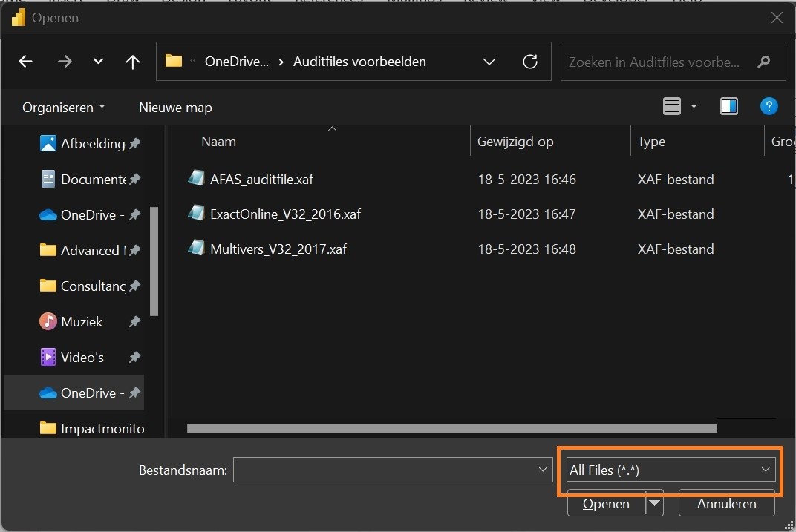Click Nieuwe map in toolbar
This screenshot has height=532, width=796.
pyautogui.click(x=175, y=108)
